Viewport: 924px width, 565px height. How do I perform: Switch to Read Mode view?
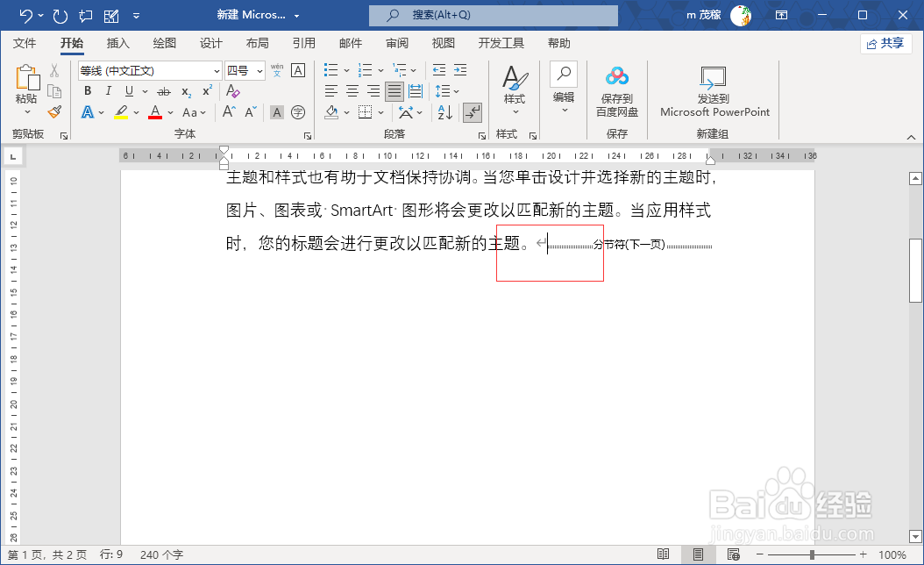pos(664,554)
